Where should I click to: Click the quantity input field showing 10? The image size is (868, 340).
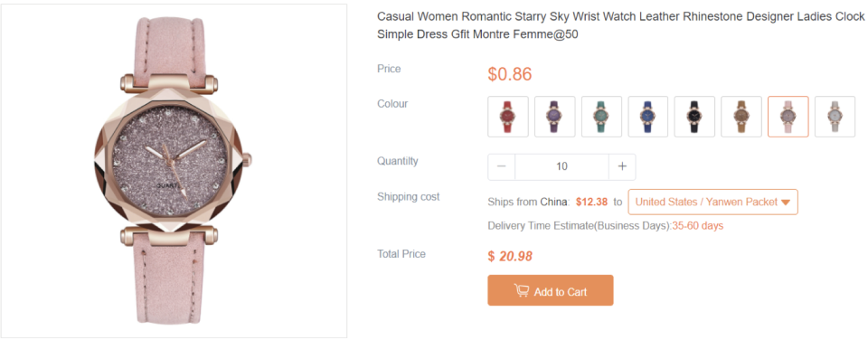click(x=561, y=166)
